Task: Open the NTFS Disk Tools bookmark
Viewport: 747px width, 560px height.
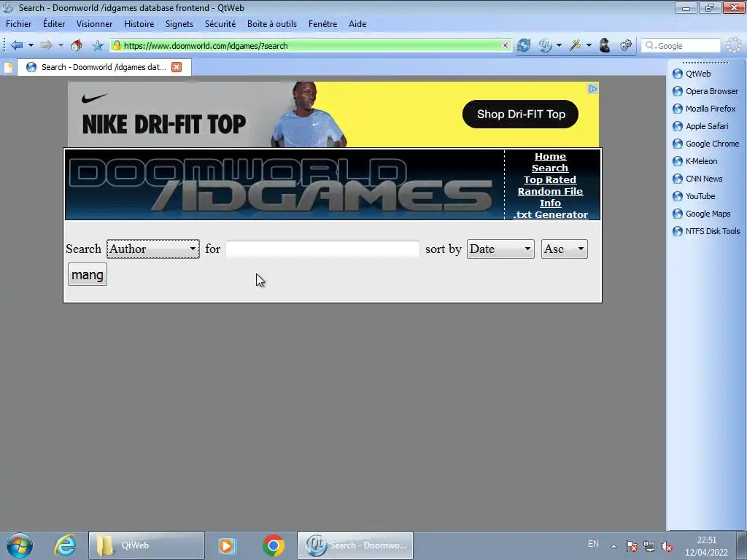Action: (706, 231)
